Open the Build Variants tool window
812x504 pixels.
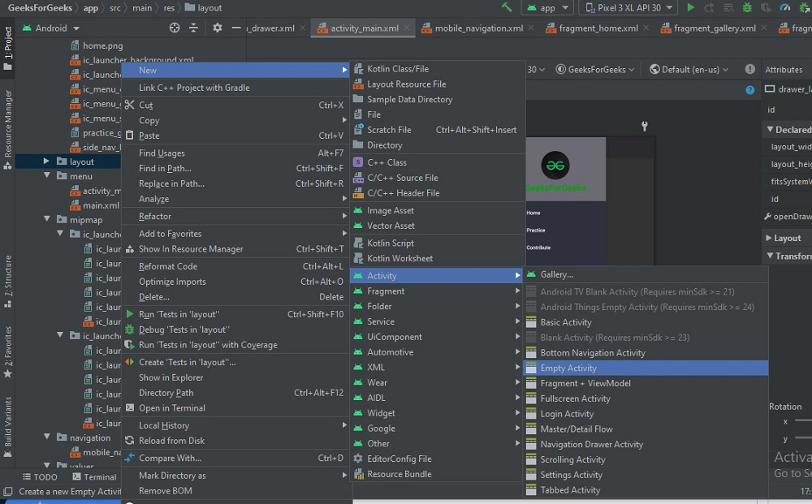pyautogui.click(x=8, y=427)
